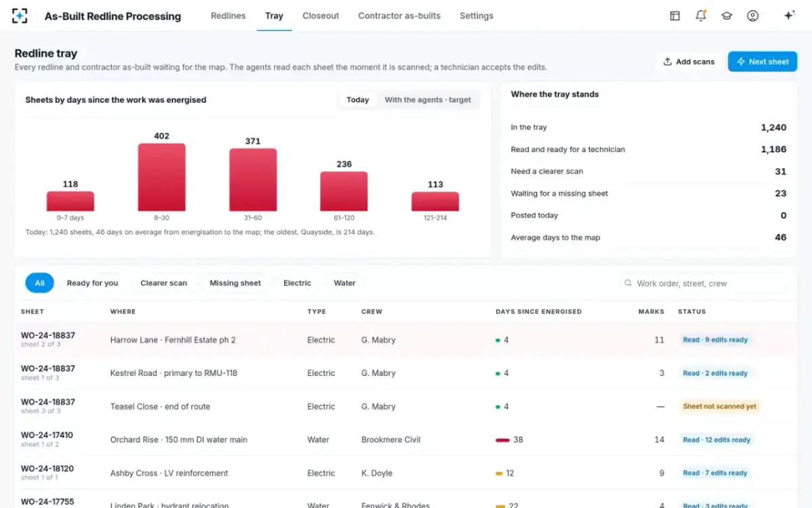This screenshot has width=812, height=508.
Task: Click the Marks column header
Action: [x=651, y=312]
